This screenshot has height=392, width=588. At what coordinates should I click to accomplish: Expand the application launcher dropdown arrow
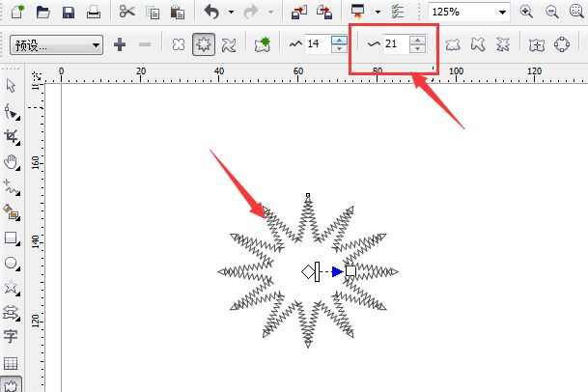coord(378,12)
